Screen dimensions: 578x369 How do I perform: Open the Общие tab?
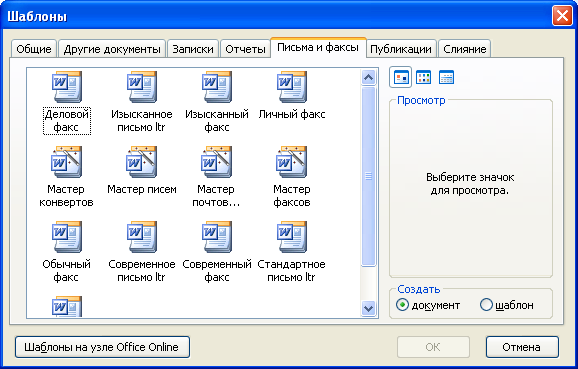34,49
